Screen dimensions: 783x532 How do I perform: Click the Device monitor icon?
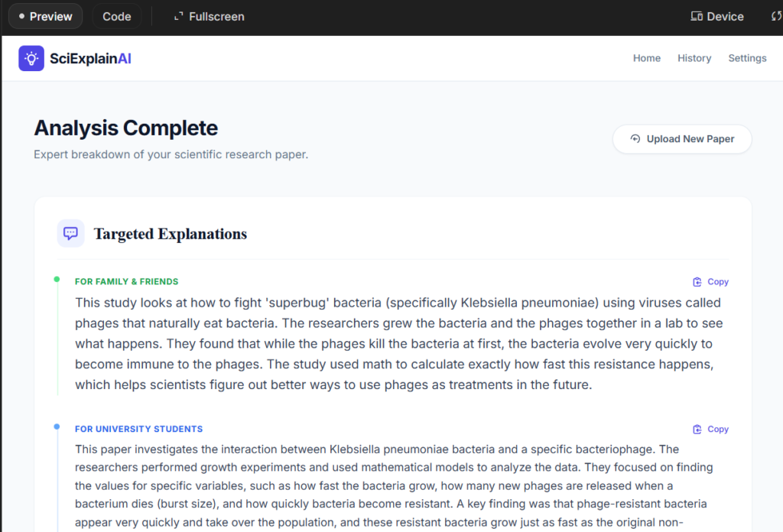click(x=697, y=16)
